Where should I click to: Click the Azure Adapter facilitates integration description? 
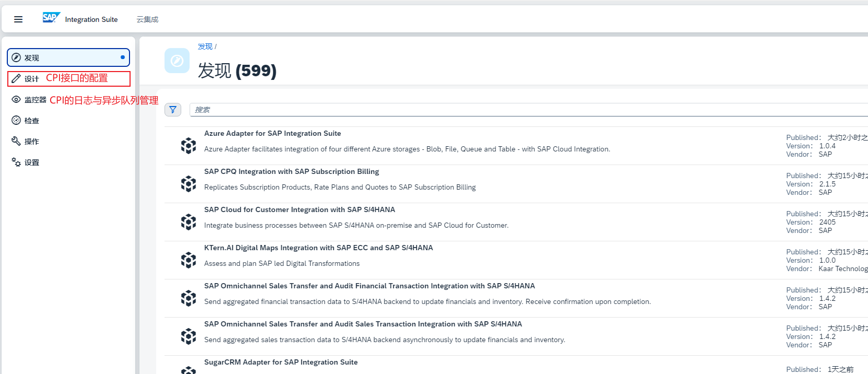coord(407,149)
